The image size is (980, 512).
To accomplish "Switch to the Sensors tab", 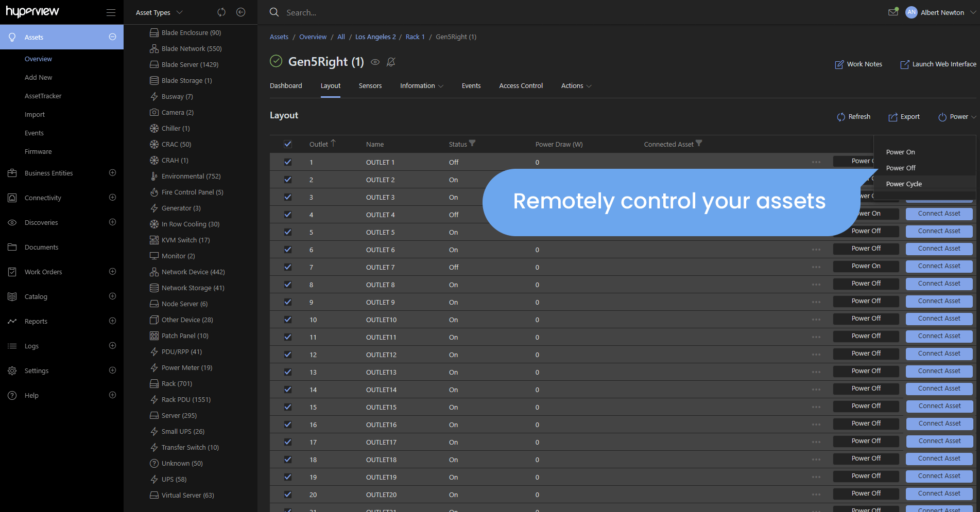I will (x=370, y=86).
